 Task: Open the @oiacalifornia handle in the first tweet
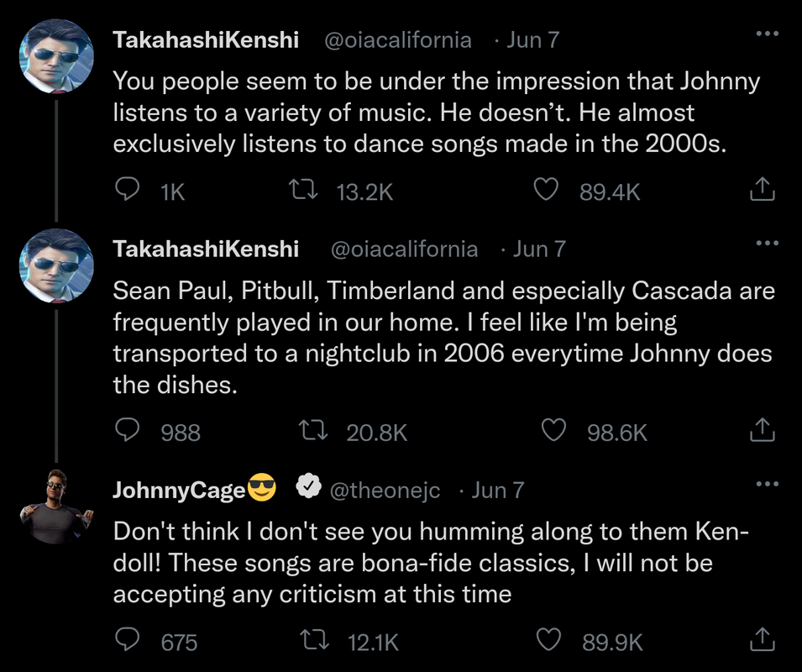click(x=398, y=40)
